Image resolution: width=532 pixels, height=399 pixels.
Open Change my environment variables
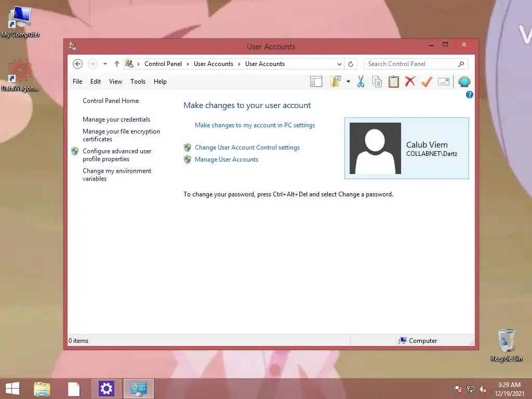coord(117,175)
